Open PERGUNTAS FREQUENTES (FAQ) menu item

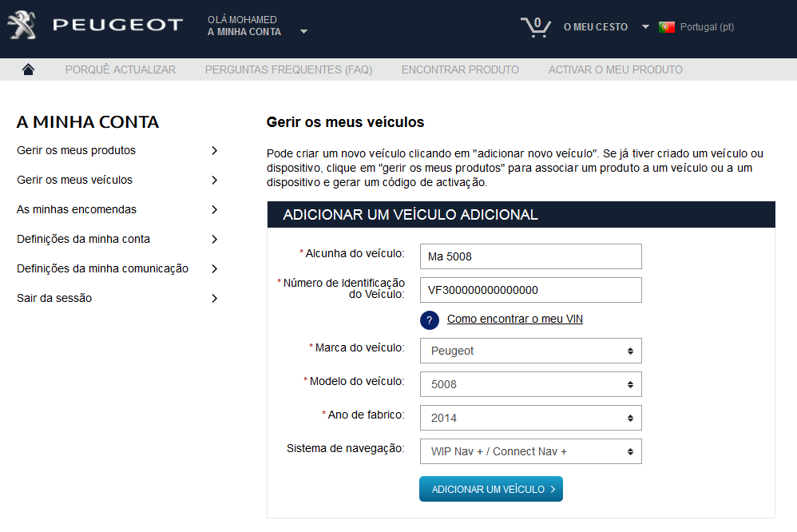pyautogui.click(x=289, y=69)
